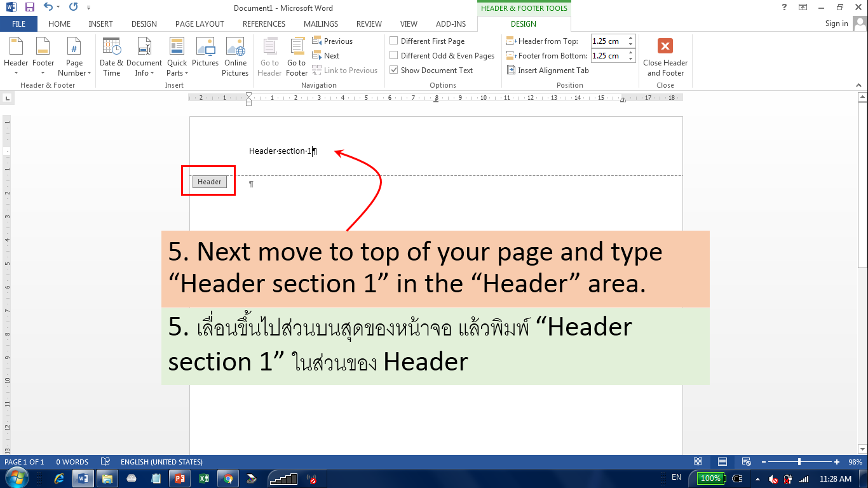Image resolution: width=868 pixels, height=488 pixels.
Task: Enable Different First Page option
Action: click(393, 41)
